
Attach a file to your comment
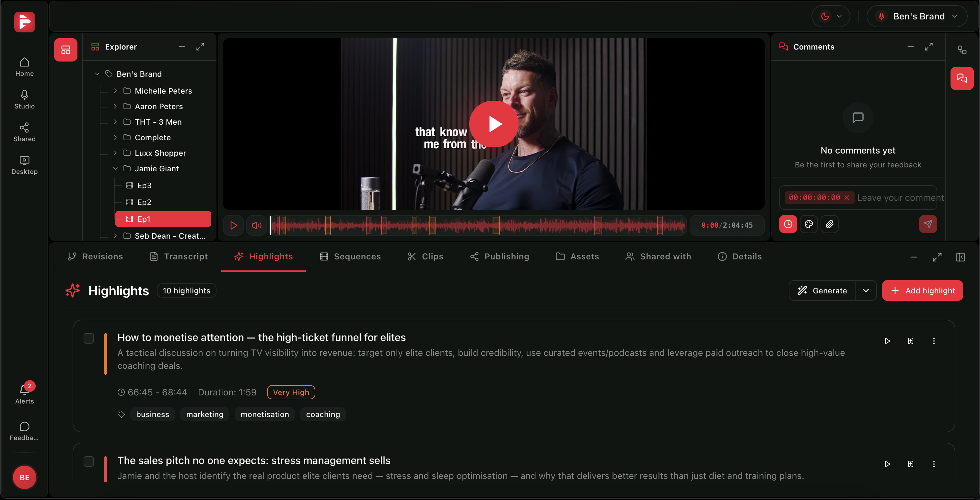830,224
